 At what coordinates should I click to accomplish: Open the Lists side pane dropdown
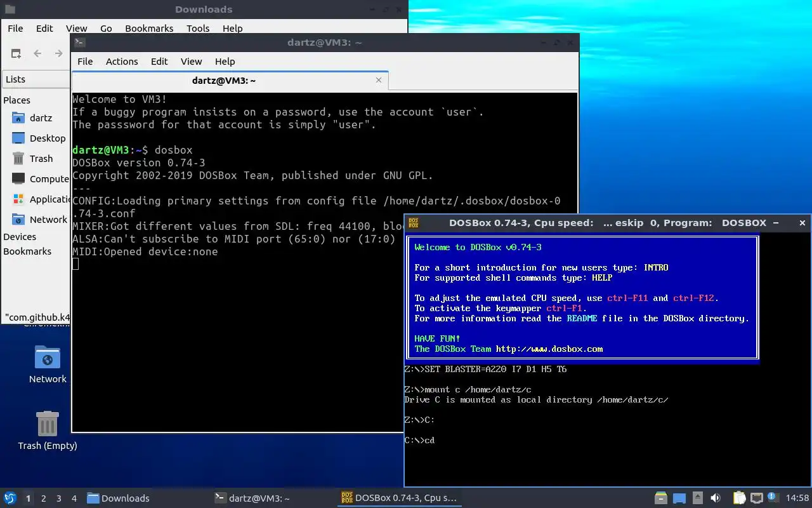click(36, 79)
